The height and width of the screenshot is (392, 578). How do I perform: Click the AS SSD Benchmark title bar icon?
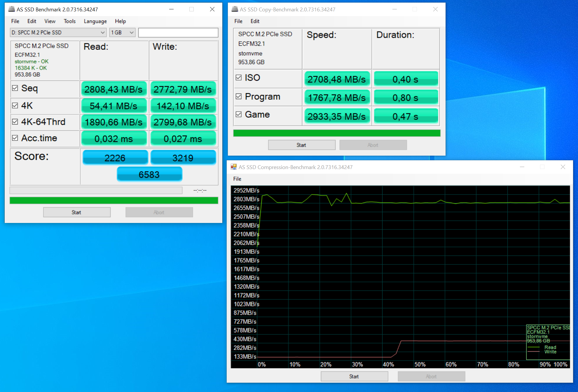(x=11, y=9)
